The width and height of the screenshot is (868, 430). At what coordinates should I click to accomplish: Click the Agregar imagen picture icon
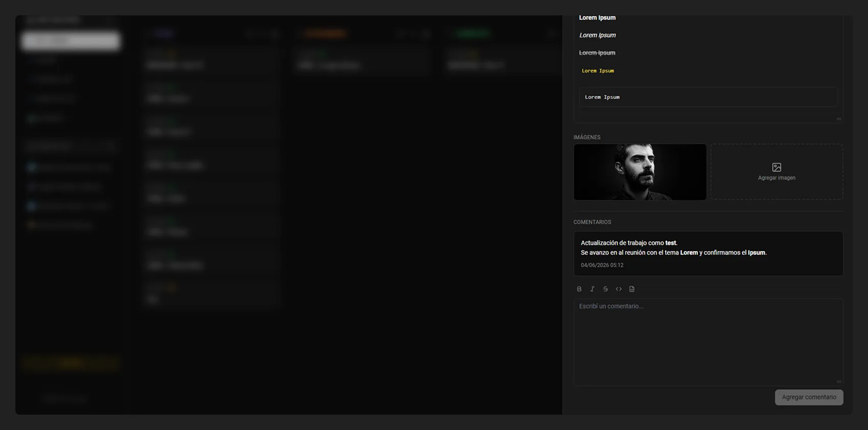tap(777, 167)
